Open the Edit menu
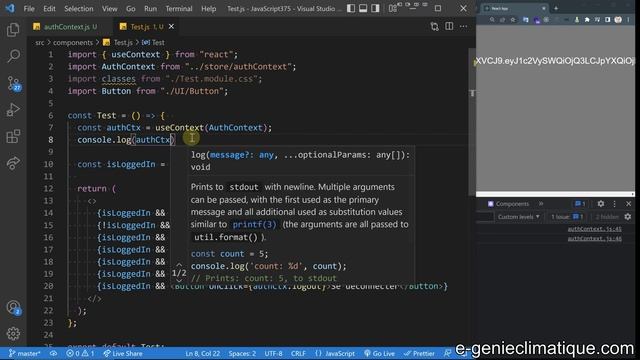640x360 pixels. (49, 9)
